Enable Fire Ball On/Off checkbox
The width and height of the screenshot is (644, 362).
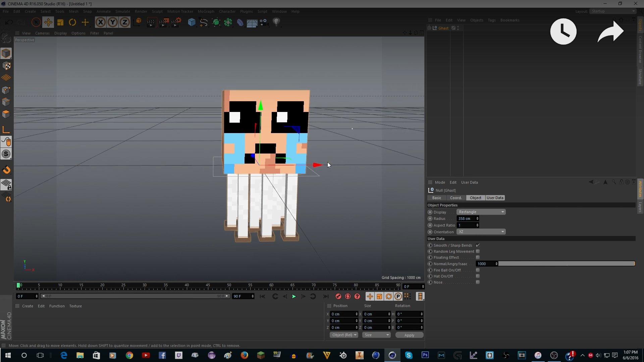(x=478, y=270)
